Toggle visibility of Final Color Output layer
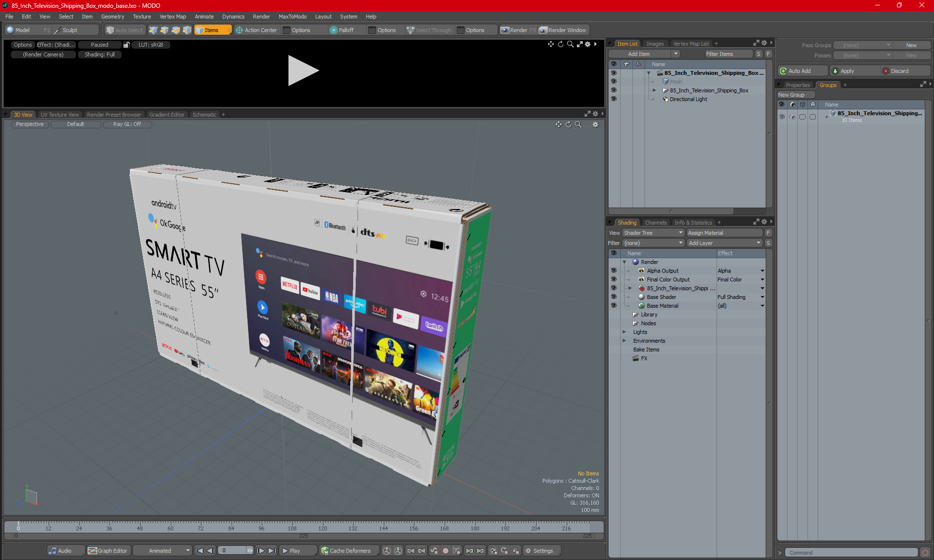The height and width of the screenshot is (560, 934). (x=613, y=279)
